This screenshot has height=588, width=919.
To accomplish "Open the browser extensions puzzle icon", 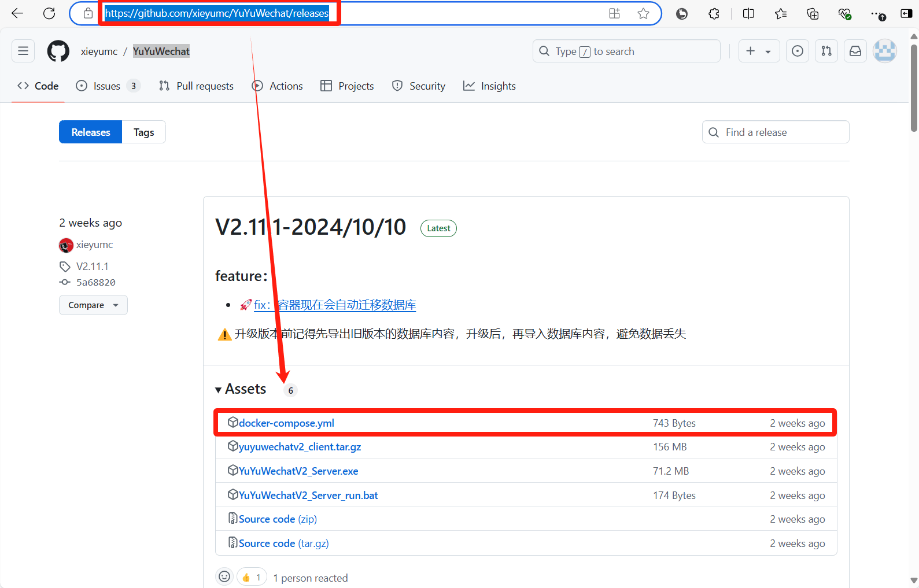I will [x=714, y=13].
